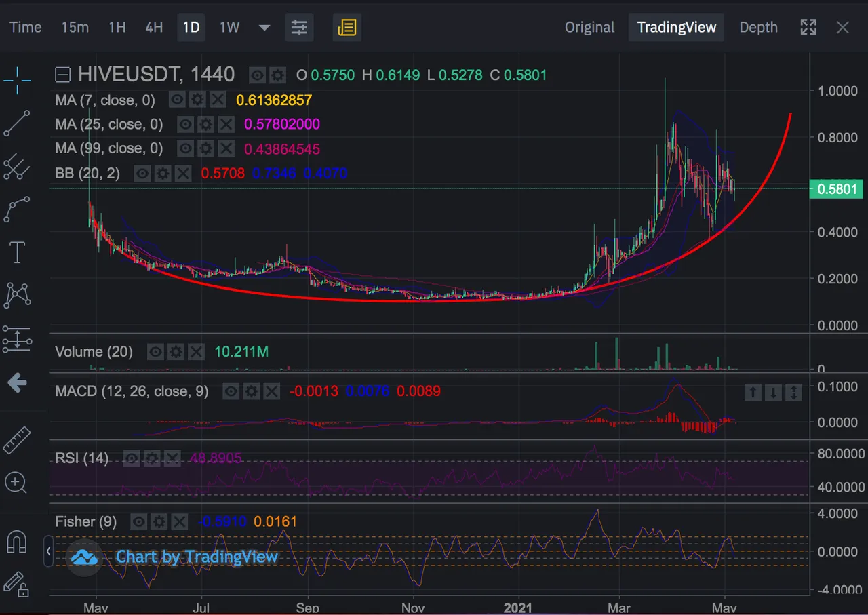868x615 pixels.
Task: Select the 15m interval
Action: [75, 27]
